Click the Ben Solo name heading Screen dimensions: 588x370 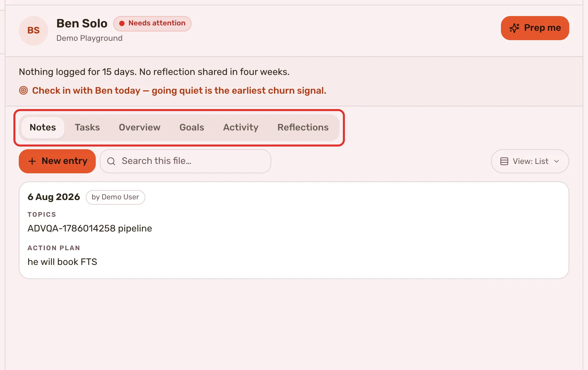[x=82, y=23]
